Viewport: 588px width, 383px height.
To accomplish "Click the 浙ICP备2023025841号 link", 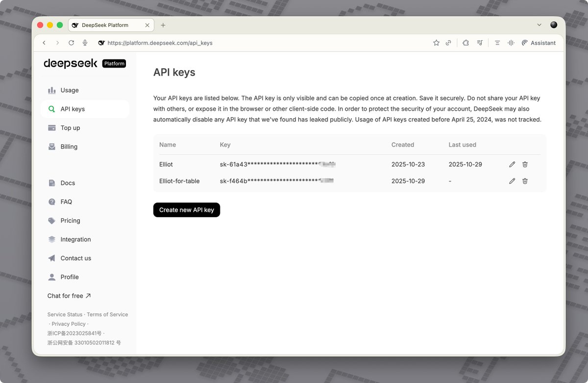I will (74, 333).
